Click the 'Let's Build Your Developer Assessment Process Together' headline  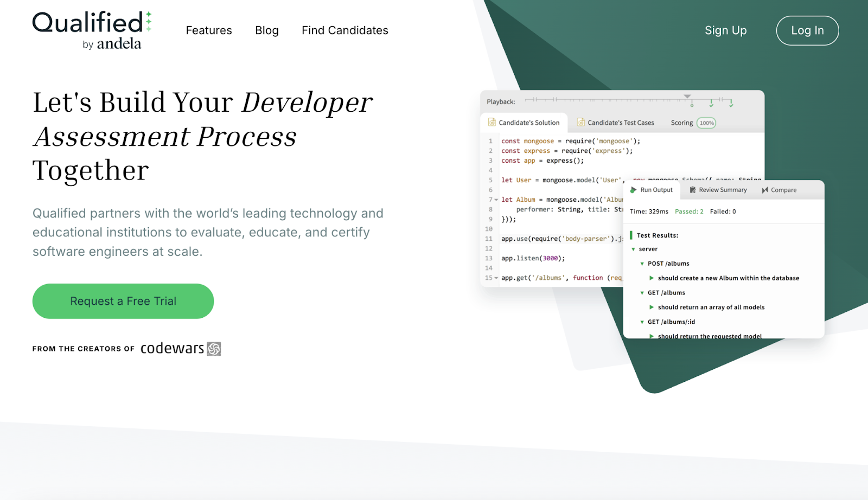click(202, 136)
